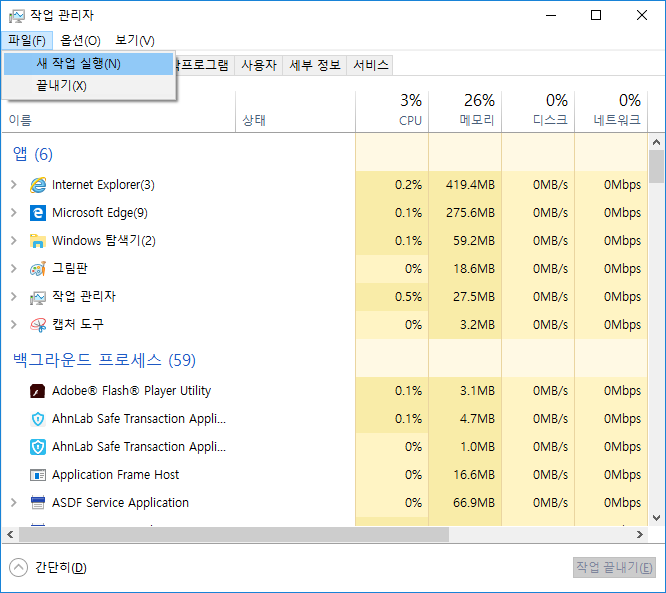The image size is (666, 593).
Task: Click the 작업 끝내기(E) button
Action: point(614,568)
